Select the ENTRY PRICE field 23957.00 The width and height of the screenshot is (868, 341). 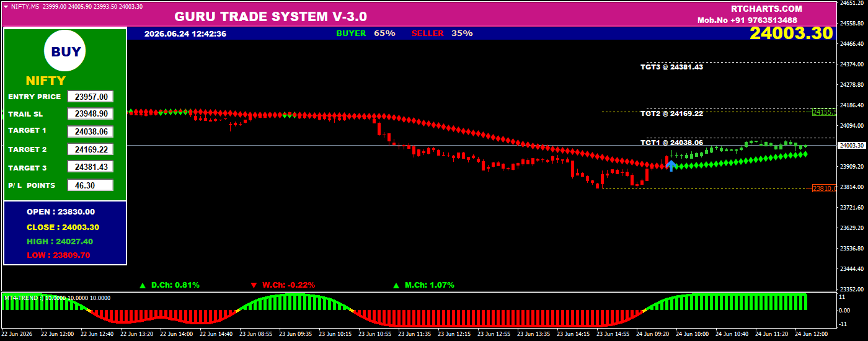[91, 97]
